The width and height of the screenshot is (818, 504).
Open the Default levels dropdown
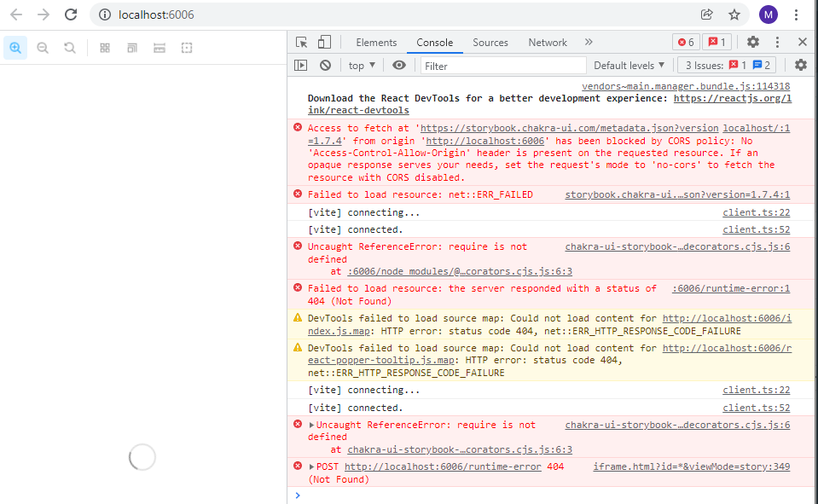tap(629, 65)
